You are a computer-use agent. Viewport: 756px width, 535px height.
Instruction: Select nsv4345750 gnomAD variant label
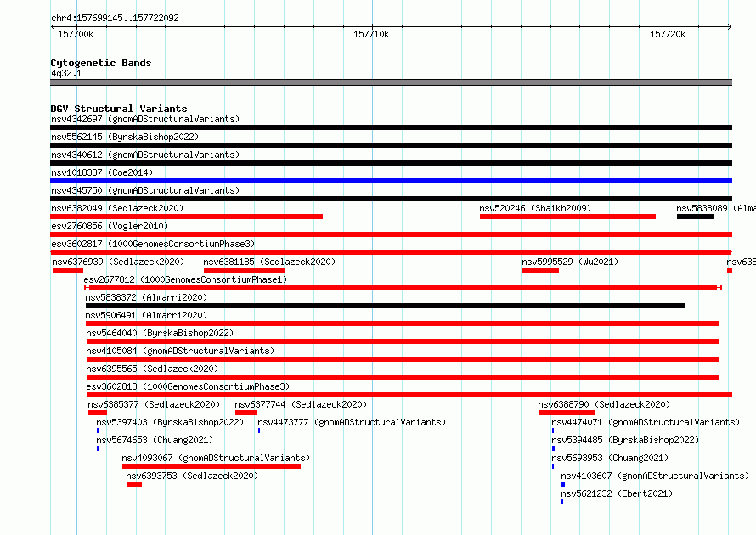[x=145, y=190]
